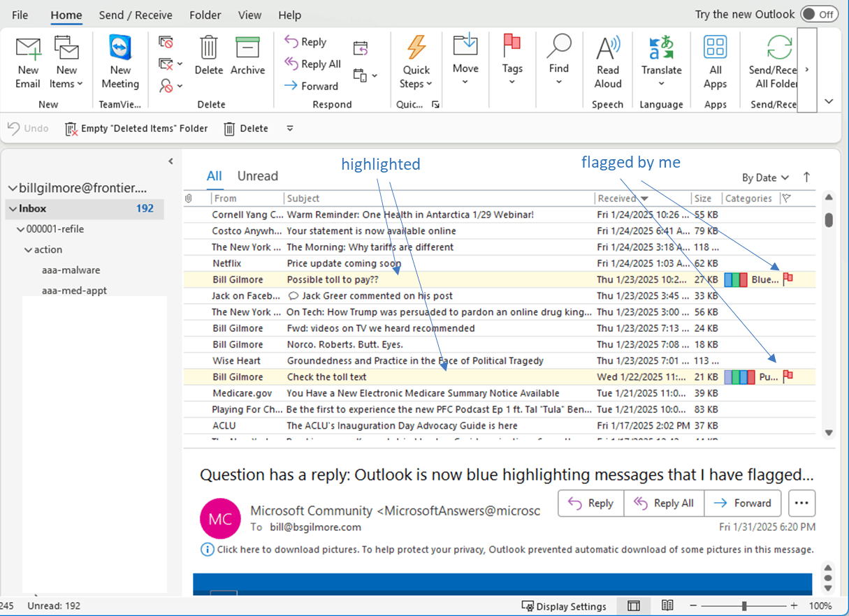This screenshot has width=849, height=616.
Task: Click Reply in the reading pane
Action: tap(590, 503)
